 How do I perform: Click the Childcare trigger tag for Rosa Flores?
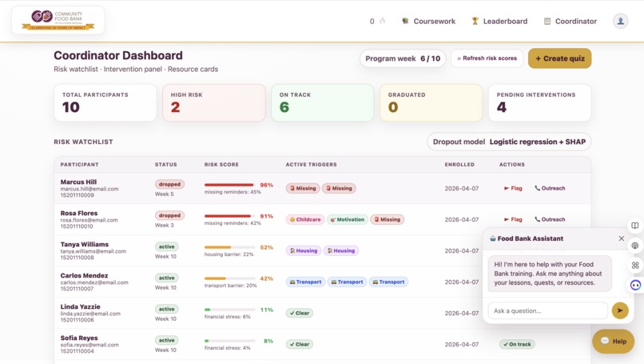coord(305,220)
